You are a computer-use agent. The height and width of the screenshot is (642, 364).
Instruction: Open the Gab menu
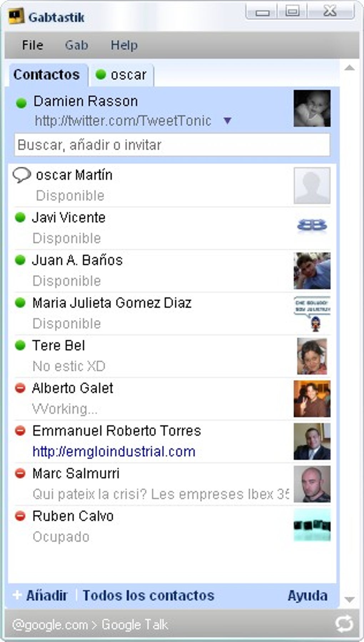click(x=76, y=45)
